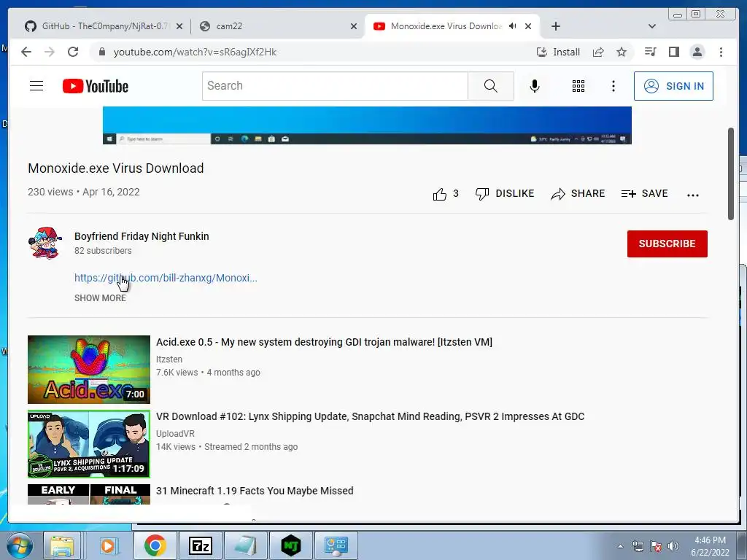This screenshot has height=560, width=747.
Task: Share the video
Action: (x=578, y=194)
